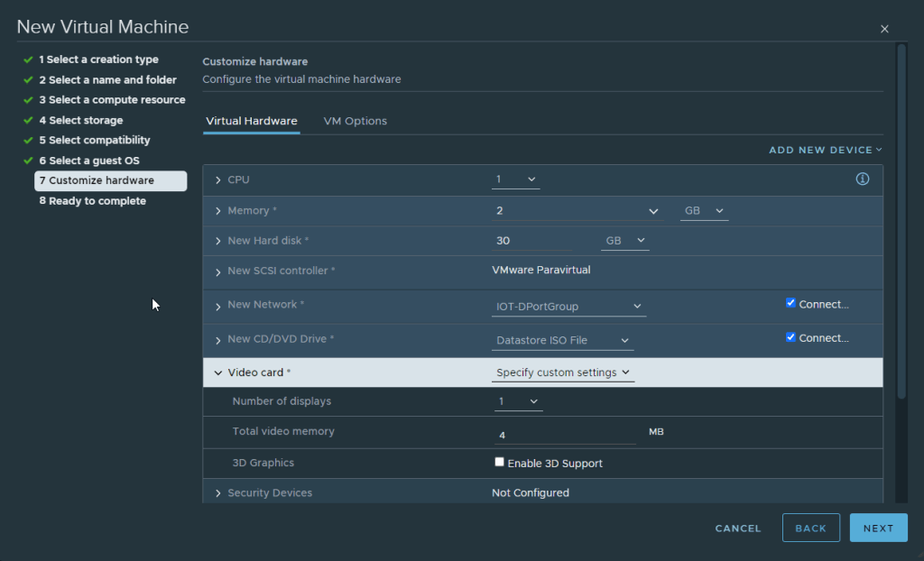Click the Total video memory field

click(x=565, y=435)
